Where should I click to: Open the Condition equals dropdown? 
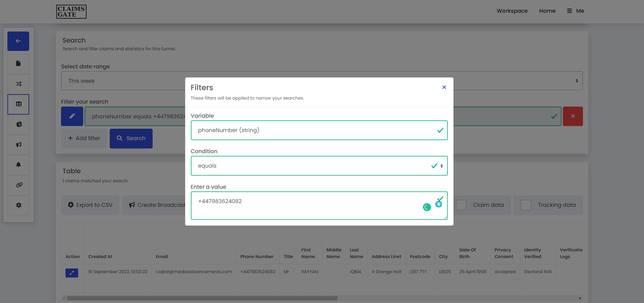pyautogui.click(x=319, y=166)
